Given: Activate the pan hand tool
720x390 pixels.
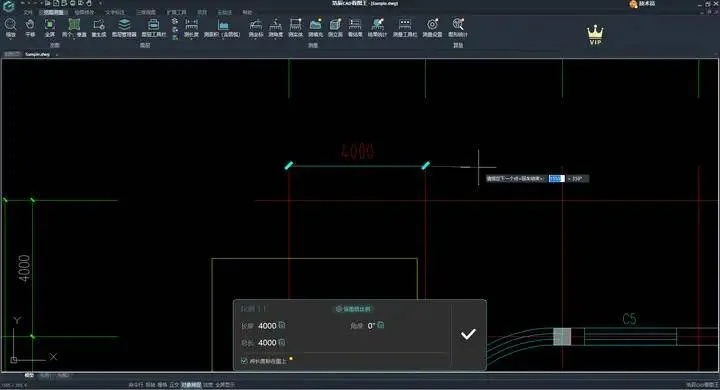Looking at the screenshot, I should point(30,27).
